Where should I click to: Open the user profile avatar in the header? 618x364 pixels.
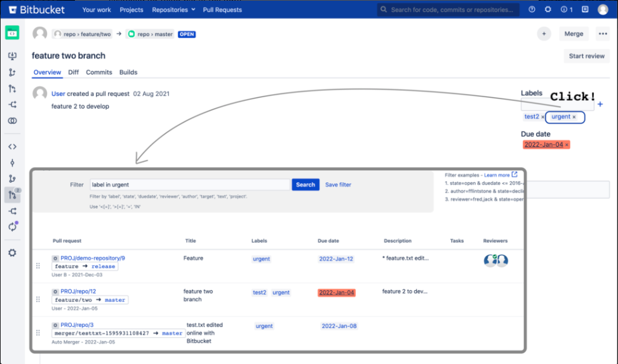pos(603,10)
